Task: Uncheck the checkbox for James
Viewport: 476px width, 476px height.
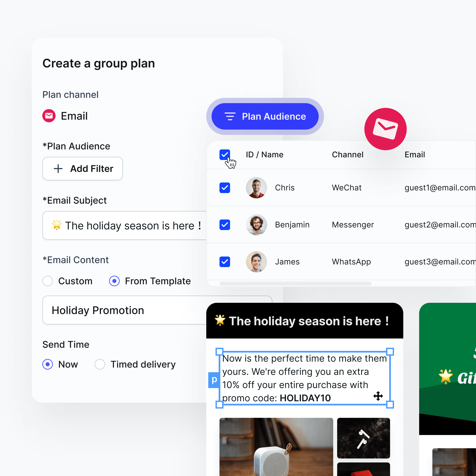Action: [x=225, y=262]
